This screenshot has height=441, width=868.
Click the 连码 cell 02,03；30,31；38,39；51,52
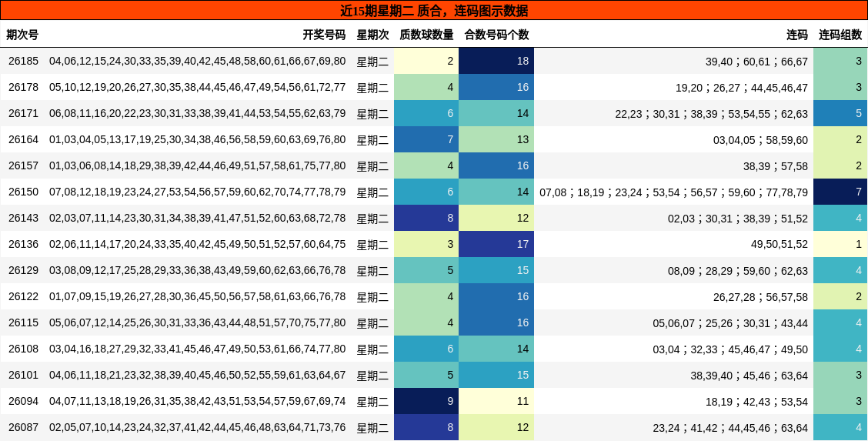(x=737, y=219)
